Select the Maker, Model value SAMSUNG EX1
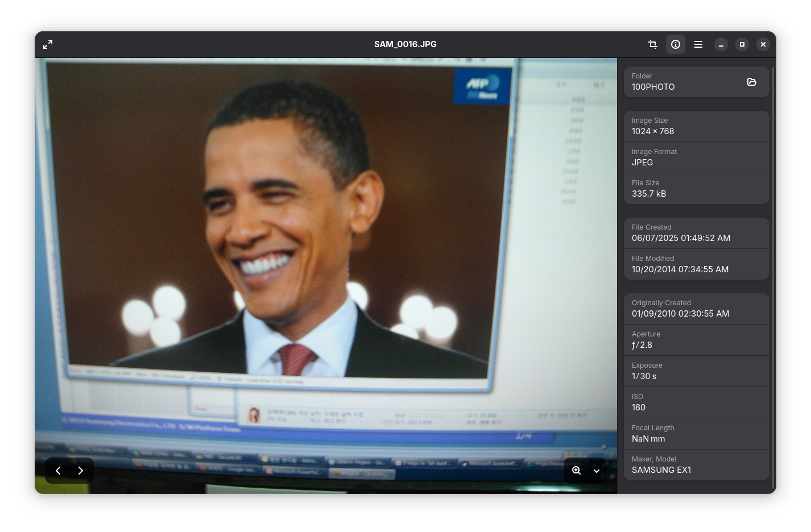 (x=661, y=470)
